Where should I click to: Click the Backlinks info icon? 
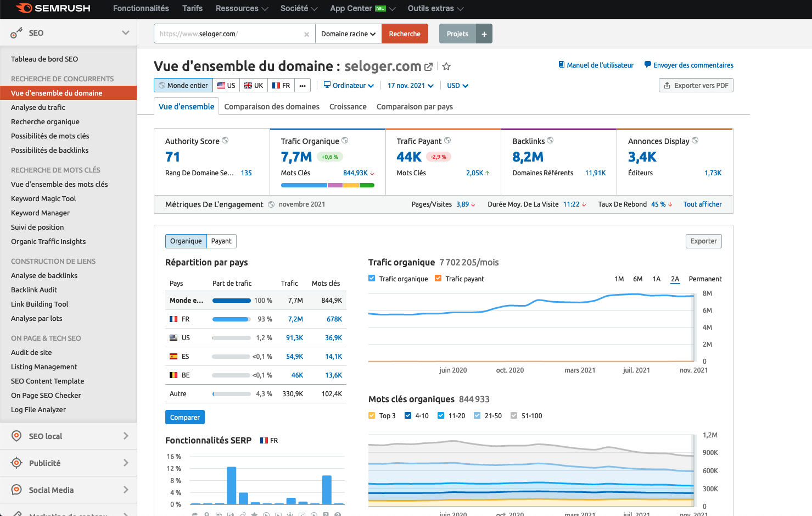coord(550,141)
